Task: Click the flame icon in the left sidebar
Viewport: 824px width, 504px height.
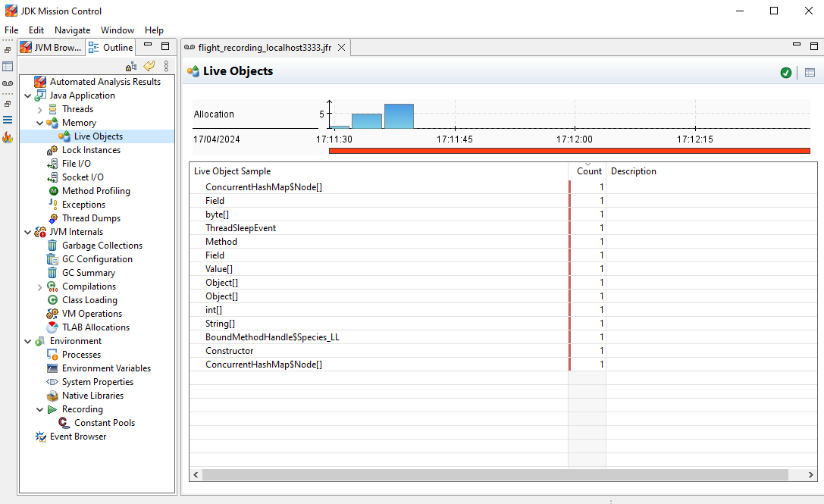Action: [8, 138]
